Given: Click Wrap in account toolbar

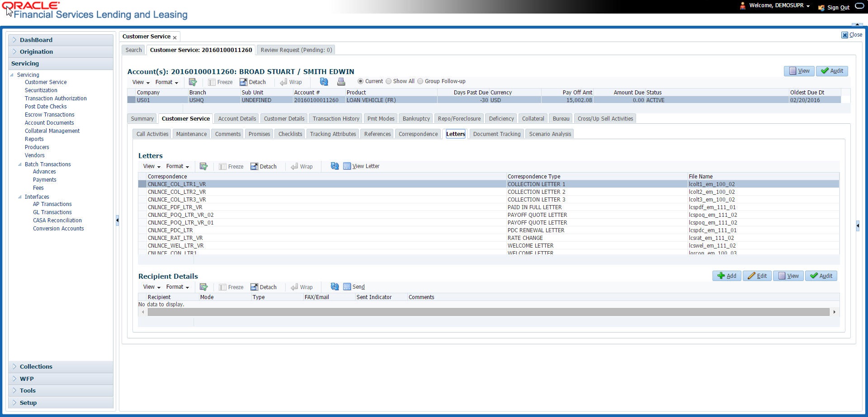Looking at the screenshot, I should (x=291, y=82).
